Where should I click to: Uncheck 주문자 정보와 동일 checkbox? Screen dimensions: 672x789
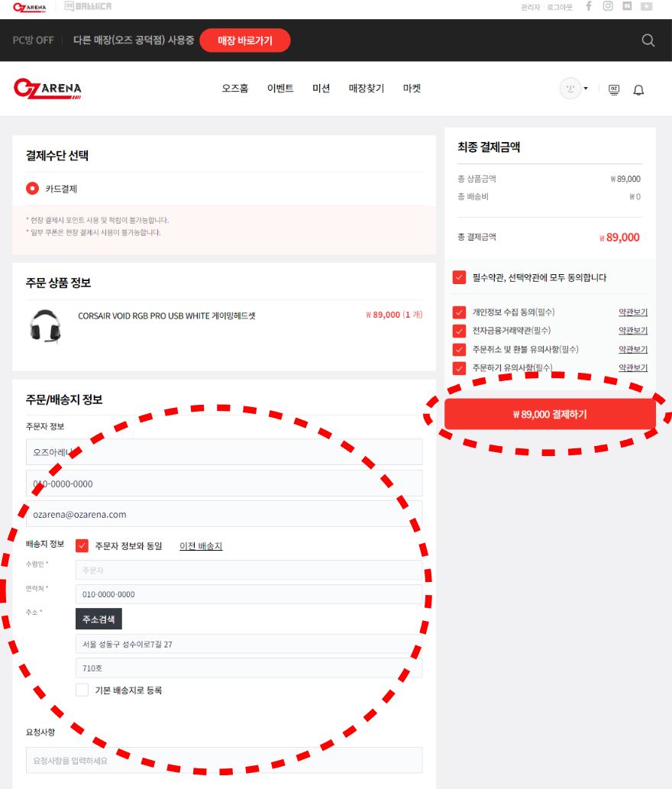click(82, 546)
